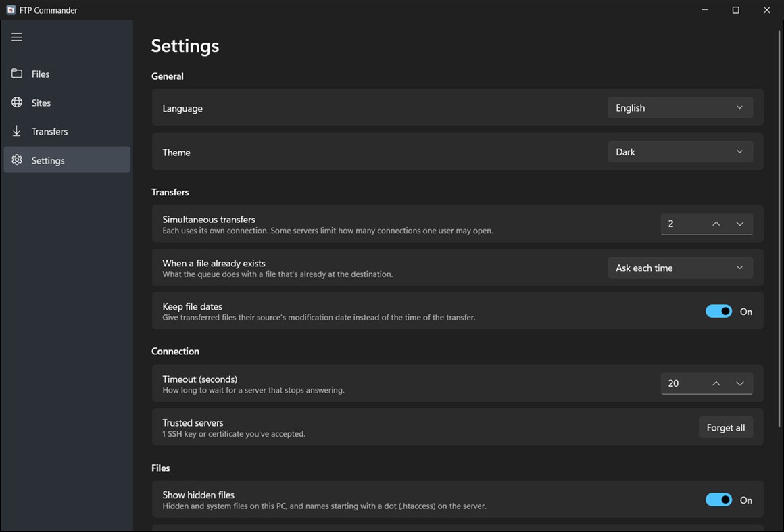The image size is (784, 532).
Task: Close the FTP Commander window
Action: coord(766,10)
